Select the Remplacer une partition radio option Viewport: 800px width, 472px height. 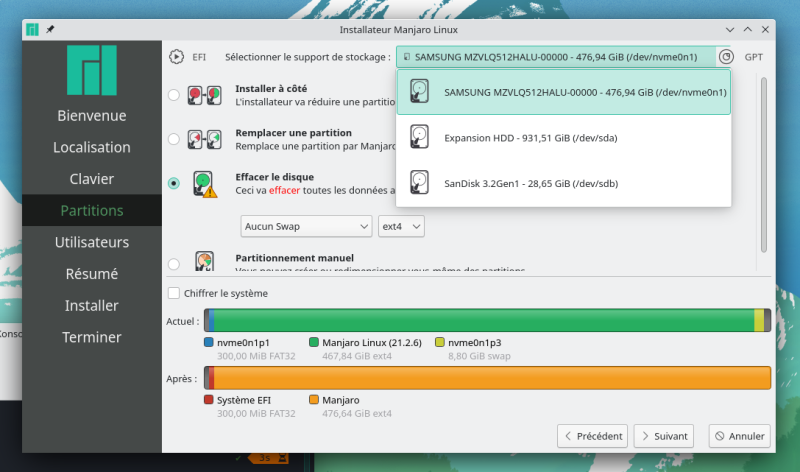(173, 139)
